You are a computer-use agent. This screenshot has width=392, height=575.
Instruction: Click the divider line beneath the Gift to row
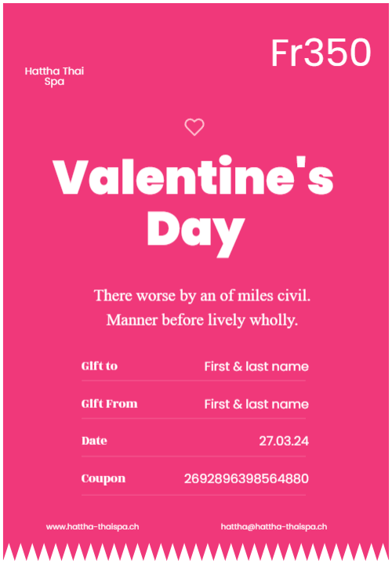pos(194,381)
